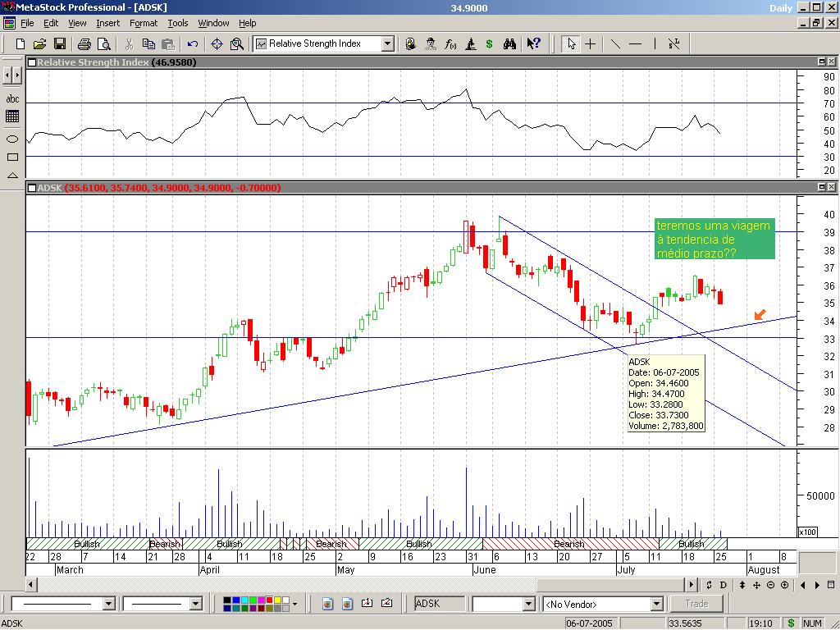
Task: Click the Save disk icon
Action: [60, 43]
